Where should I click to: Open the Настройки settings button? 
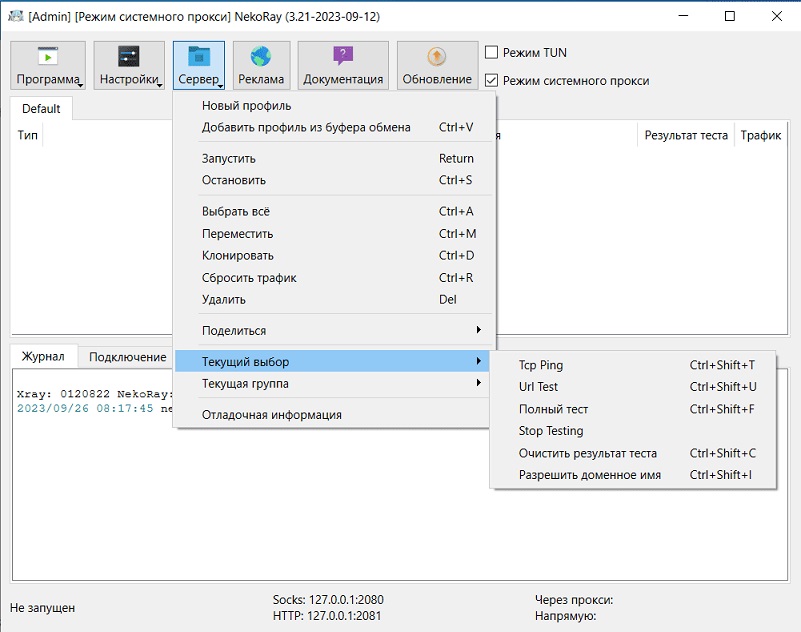129,65
